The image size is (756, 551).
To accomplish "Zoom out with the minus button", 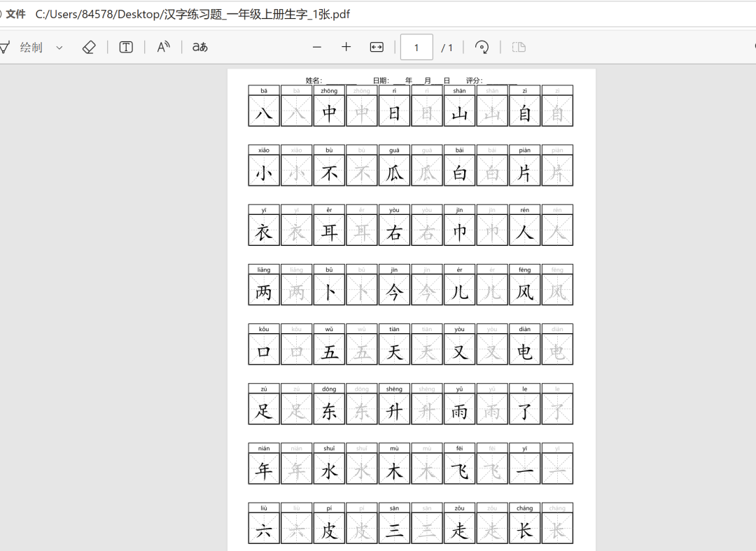I will coord(317,47).
